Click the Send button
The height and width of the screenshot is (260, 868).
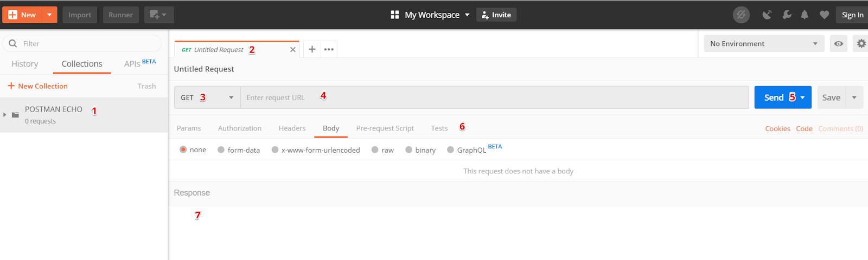(774, 97)
